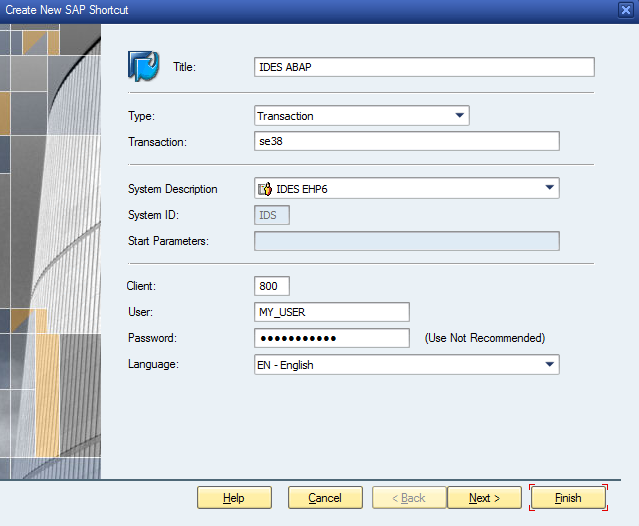This screenshot has width=639, height=526.
Task: Click the Create New SAP Shortcut title text
Action: (x=67, y=10)
